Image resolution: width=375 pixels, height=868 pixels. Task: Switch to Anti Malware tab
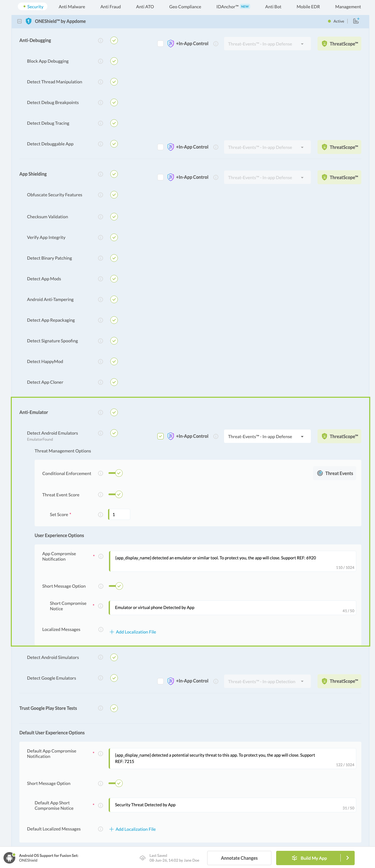(x=72, y=7)
